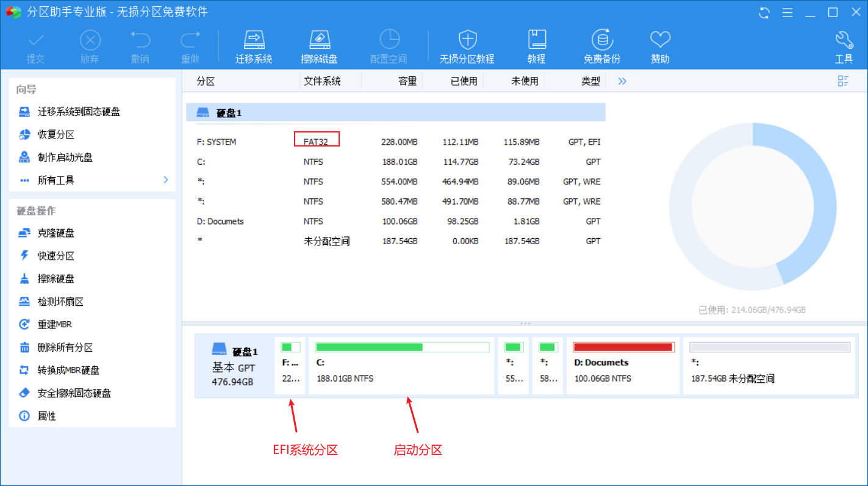Select 克隆硬盘 in disk operations
Viewport: 868px width, 486px height.
[x=56, y=233]
